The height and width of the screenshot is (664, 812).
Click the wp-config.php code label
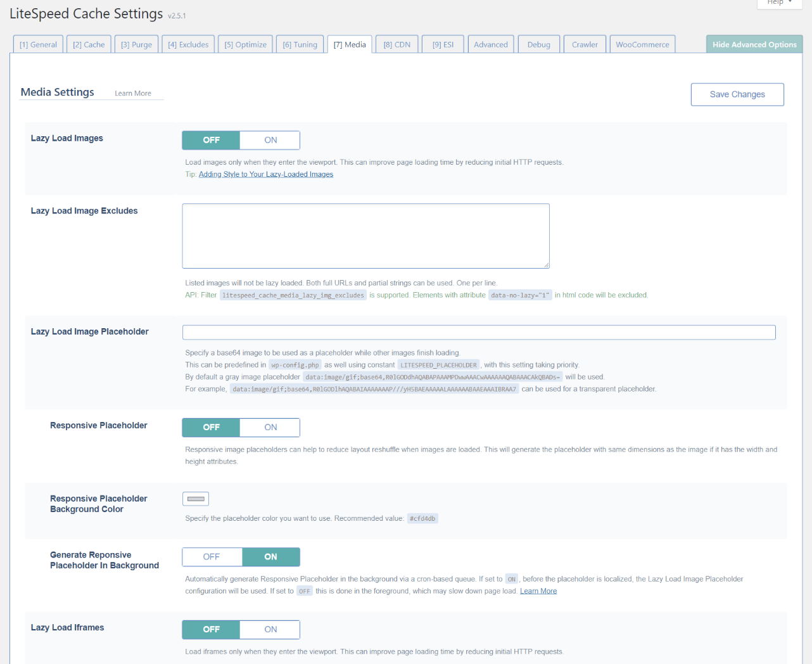pyautogui.click(x=295, y=365)
